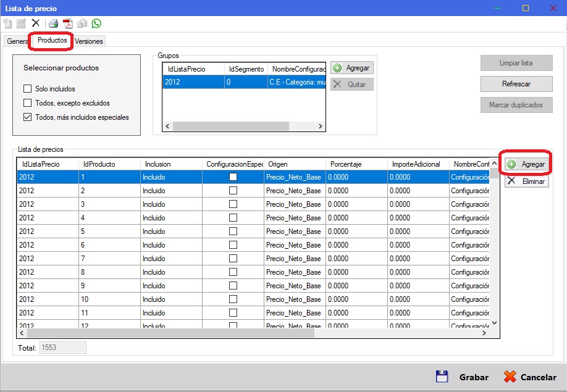Click the Eliminar button
Image resolution: width=567 pixels, height=392 pixels.
point(527,181)
